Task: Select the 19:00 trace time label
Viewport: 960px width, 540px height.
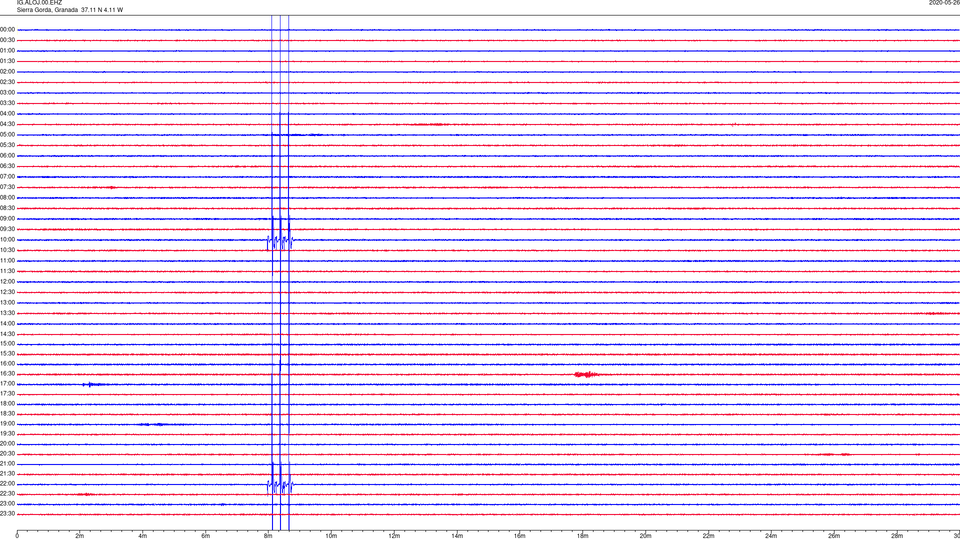Action: [x=7, y=424]
